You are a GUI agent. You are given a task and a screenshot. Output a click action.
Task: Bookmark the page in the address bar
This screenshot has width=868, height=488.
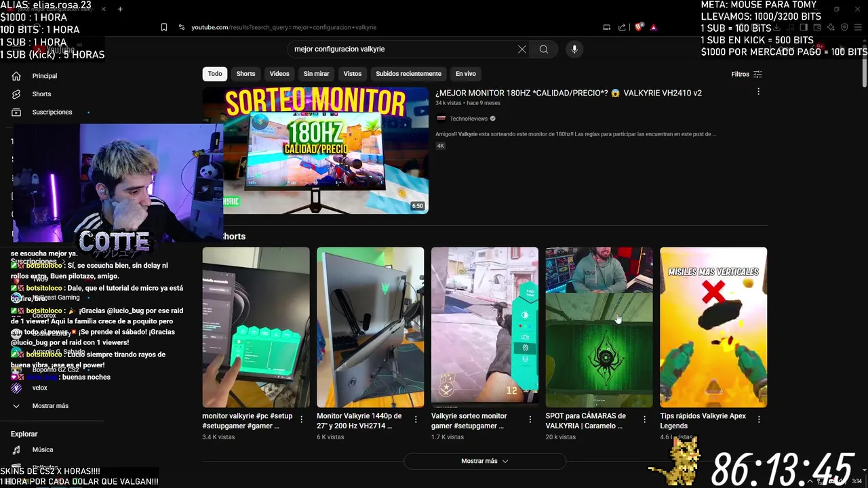(164, 27)
